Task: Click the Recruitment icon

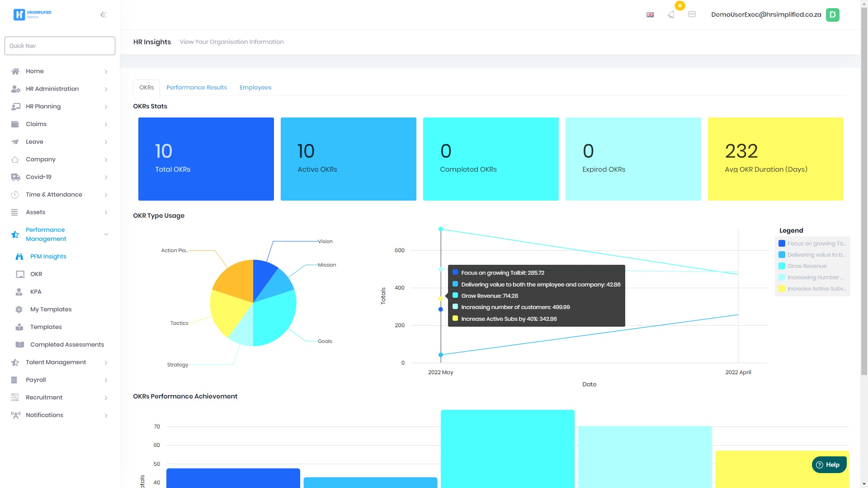Action: (x=15, y=397)
